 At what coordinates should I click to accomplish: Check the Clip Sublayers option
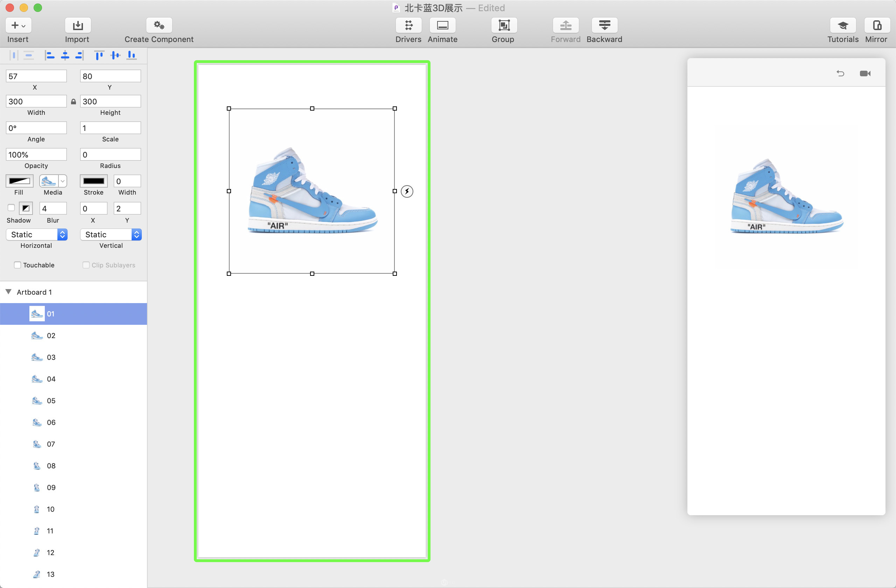[x=86, y=265]
